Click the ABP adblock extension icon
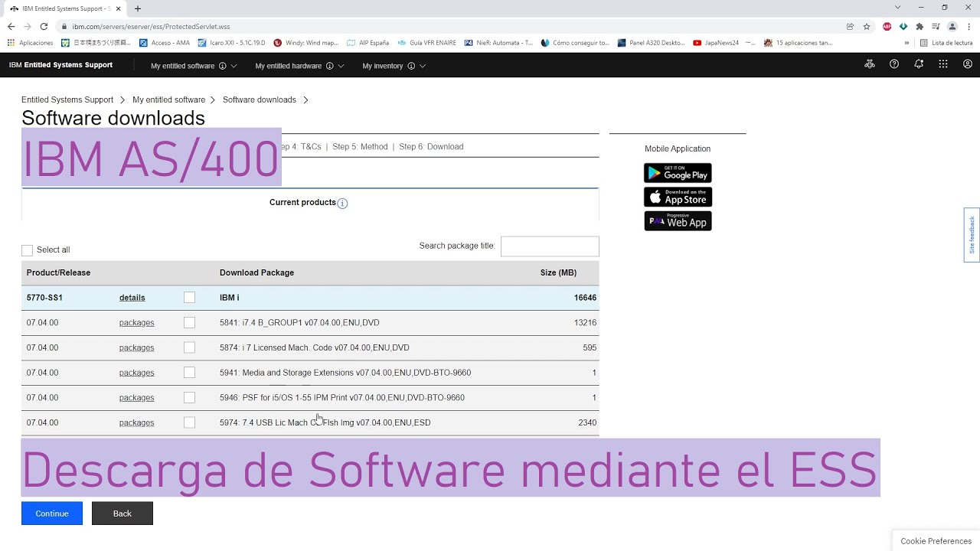The width and height of the screenshot is (980, 551). pos(887,26)
